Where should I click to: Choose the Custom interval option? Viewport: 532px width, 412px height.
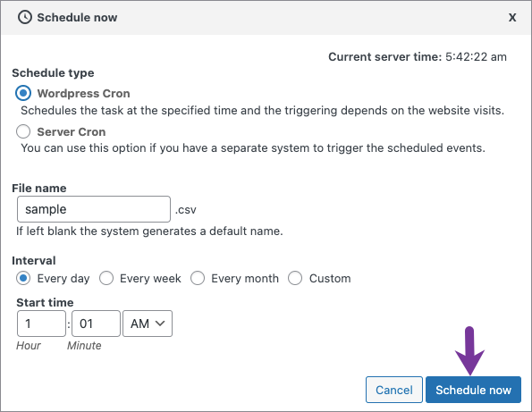(x=295, y=279)
